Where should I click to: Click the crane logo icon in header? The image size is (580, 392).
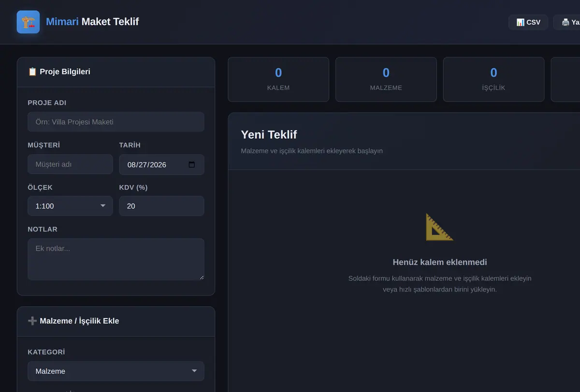tap(28, 22)
